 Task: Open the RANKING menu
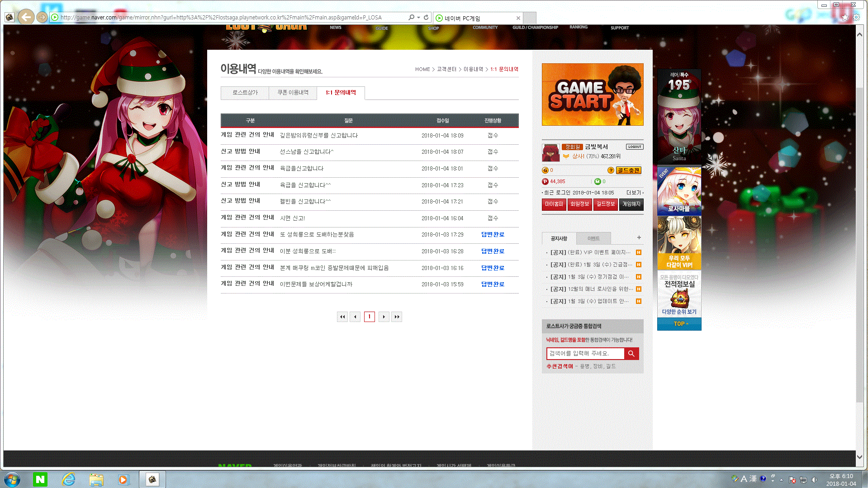(579, 27)
